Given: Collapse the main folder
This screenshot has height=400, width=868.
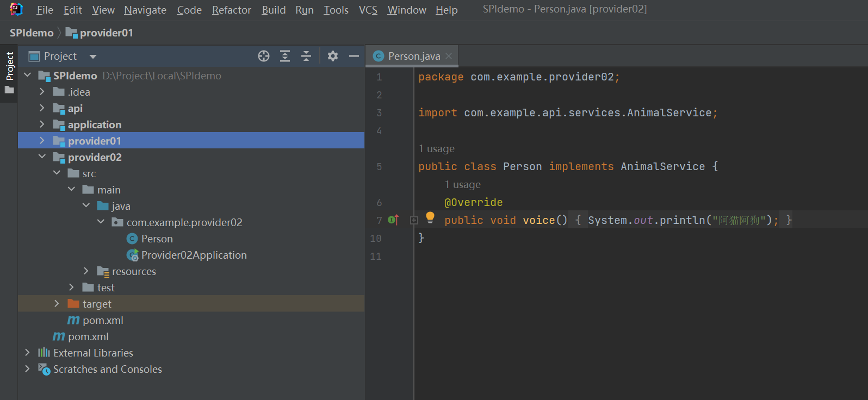Looking at the screenshot, I should [x=72, y=189].
